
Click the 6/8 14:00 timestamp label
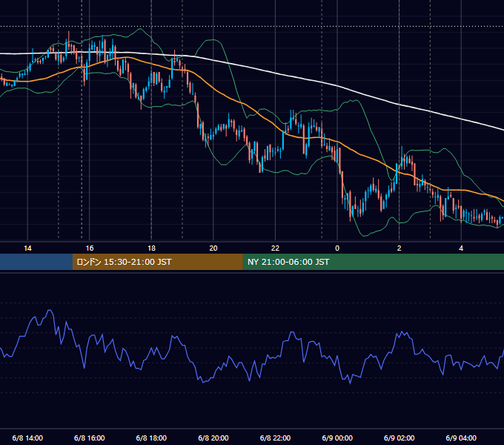click(x=27, y=438)
